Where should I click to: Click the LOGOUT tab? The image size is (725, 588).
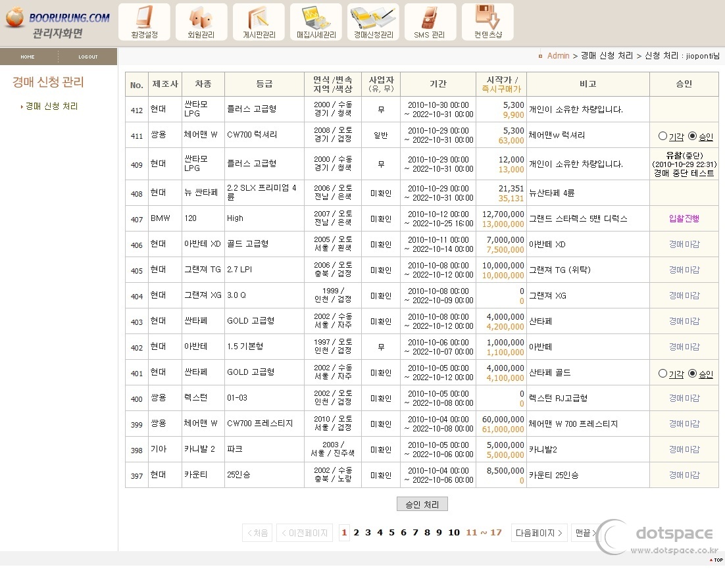tap(87, 57)
